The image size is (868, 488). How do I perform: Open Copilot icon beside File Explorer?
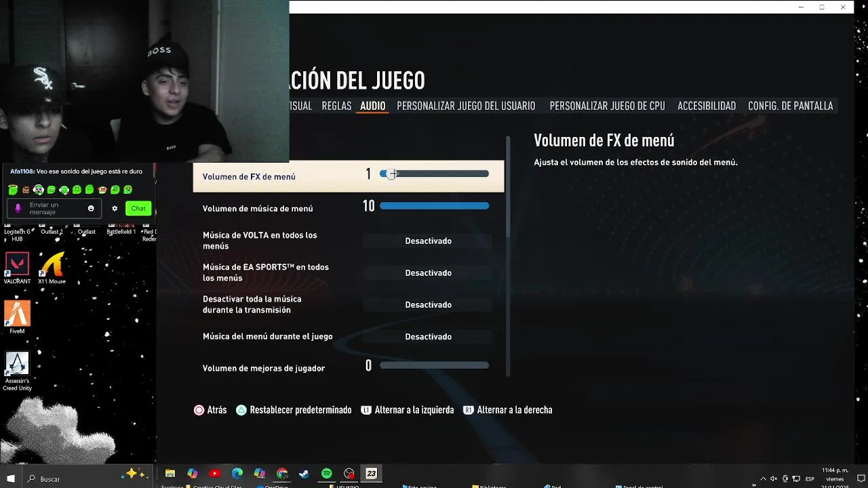click(193, 474)
